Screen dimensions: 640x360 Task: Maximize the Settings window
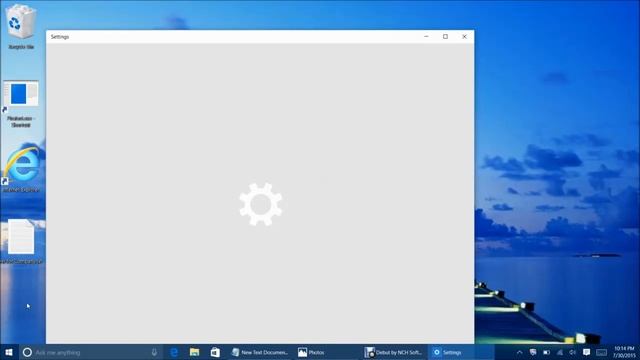pyautogui.click(x=445, y=37)
